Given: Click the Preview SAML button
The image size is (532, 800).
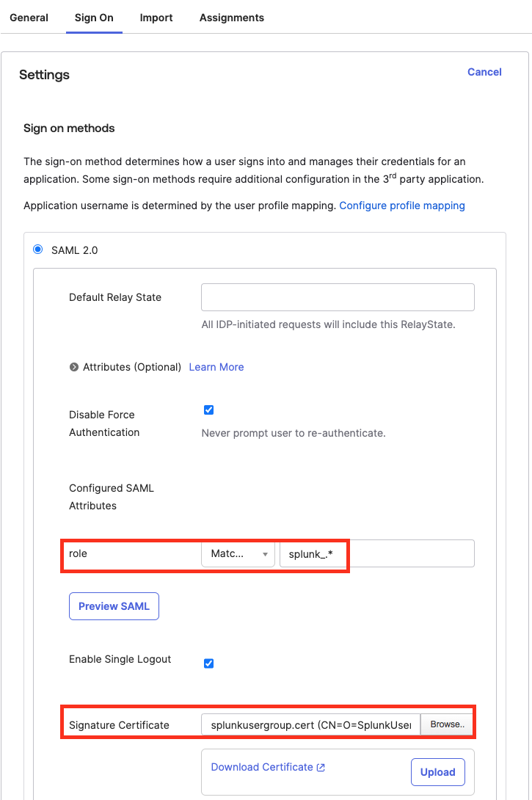Looking at the screenshot, I should (x=114, y=606).
